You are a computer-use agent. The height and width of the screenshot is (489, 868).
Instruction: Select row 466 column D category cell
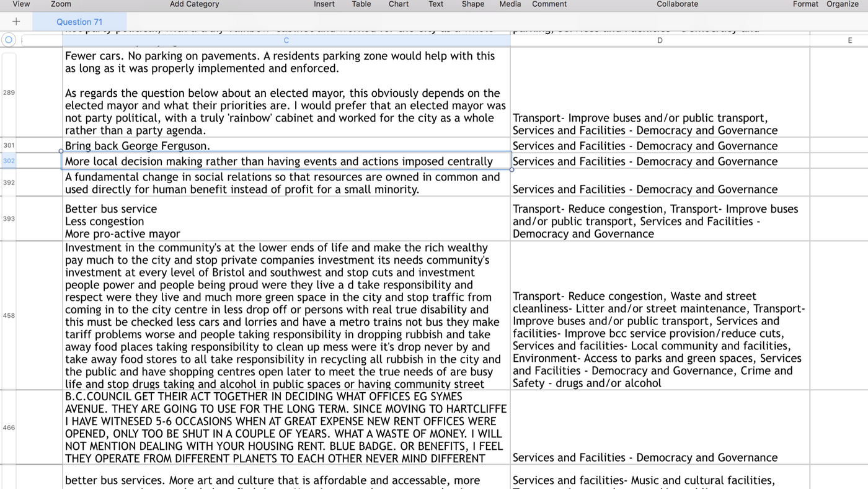pos(660,428)
